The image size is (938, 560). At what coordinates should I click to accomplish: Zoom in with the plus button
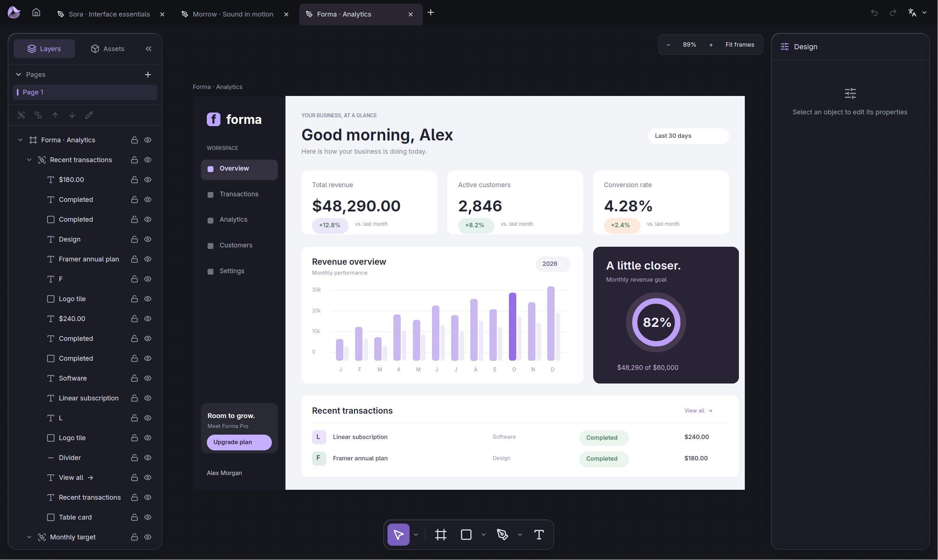tap(711, 44)
